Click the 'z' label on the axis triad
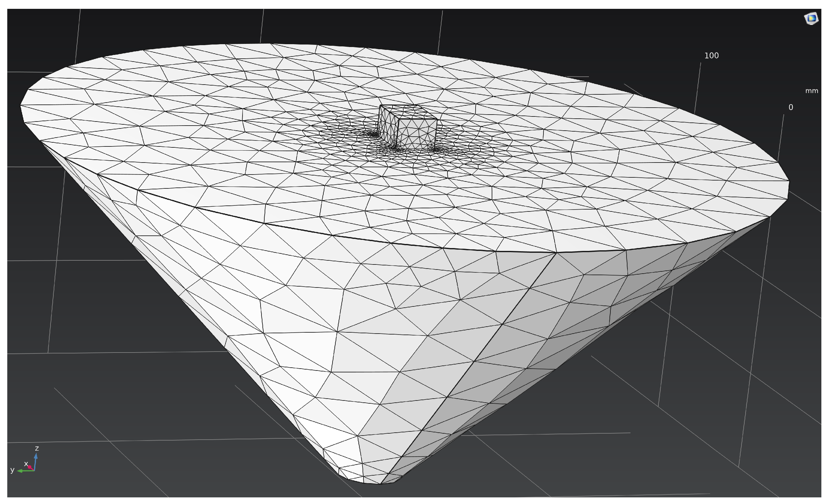The height and width of the screenshot is (504, 828). click(x=37, y=448)
